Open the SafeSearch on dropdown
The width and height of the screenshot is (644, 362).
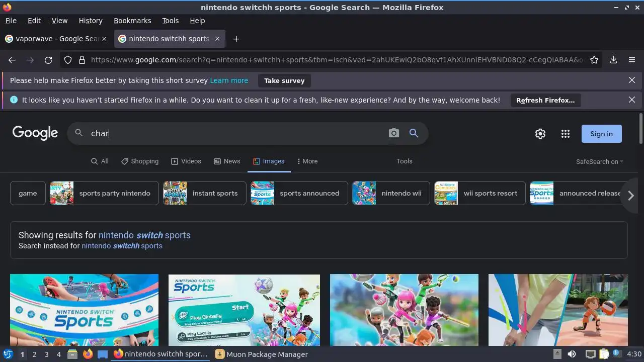[600, 161]
